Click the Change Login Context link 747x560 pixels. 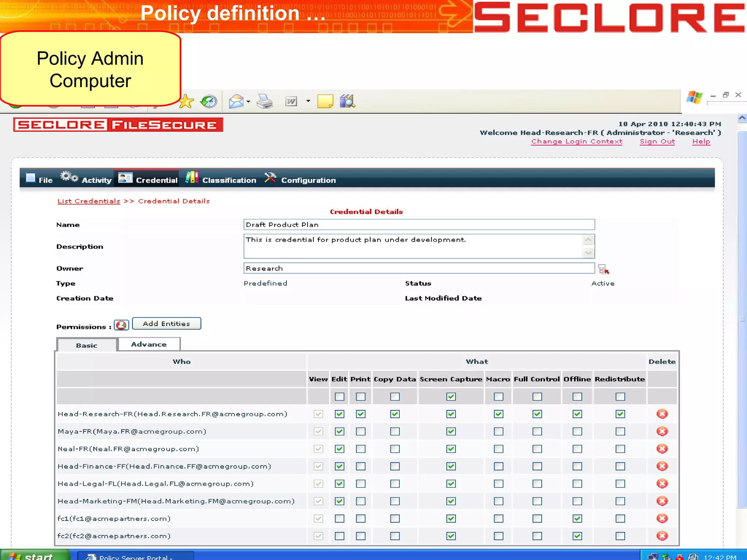click(577, 141)
